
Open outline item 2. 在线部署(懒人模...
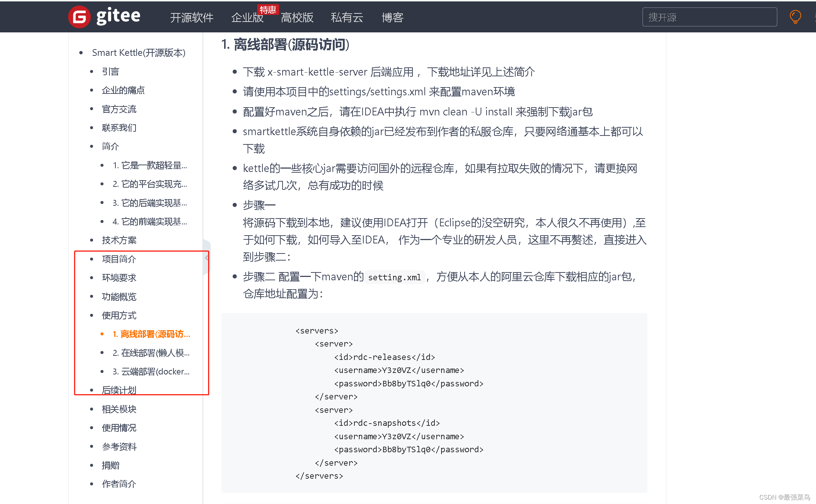click(x=151, y=353)
